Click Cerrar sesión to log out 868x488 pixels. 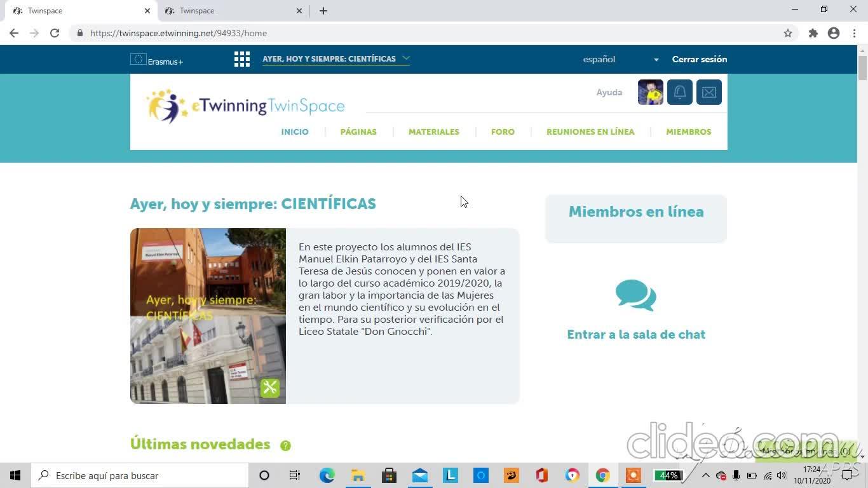tap(700, 59)
